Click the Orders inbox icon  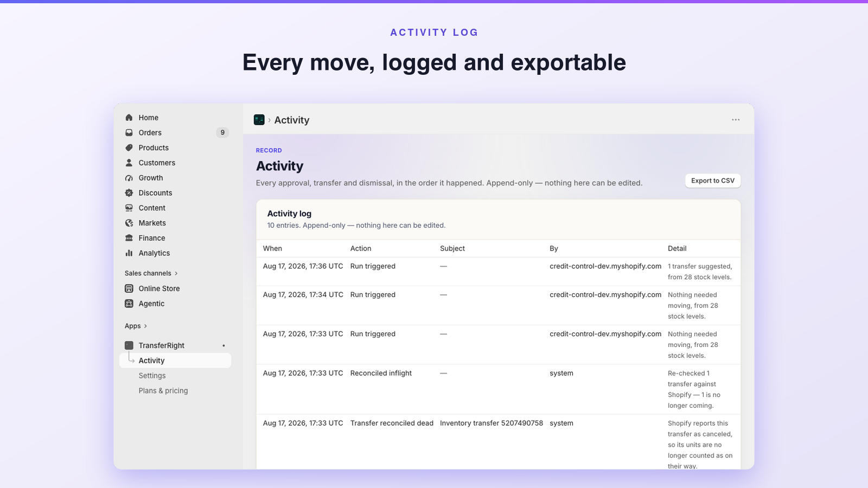[129, 133]
